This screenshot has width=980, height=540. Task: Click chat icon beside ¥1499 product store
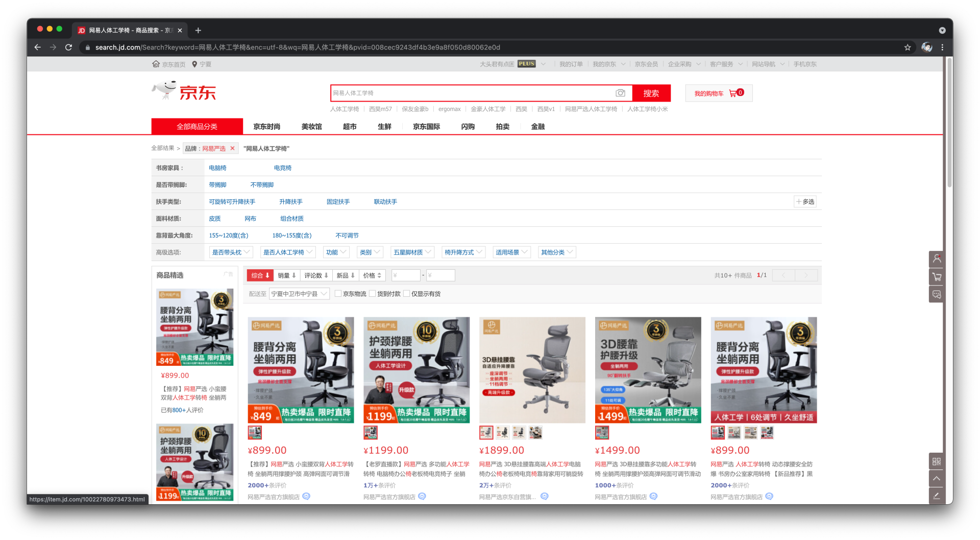[x=654, y=496]
